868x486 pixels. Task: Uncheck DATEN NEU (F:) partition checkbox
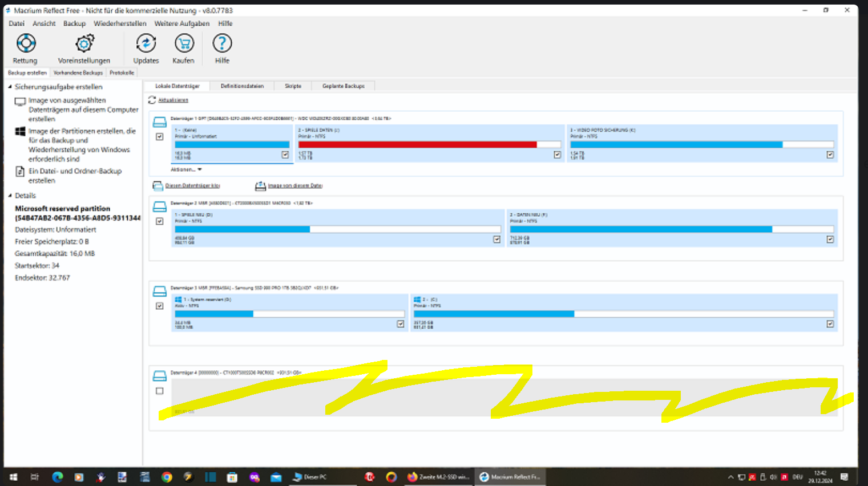[830, 240]
